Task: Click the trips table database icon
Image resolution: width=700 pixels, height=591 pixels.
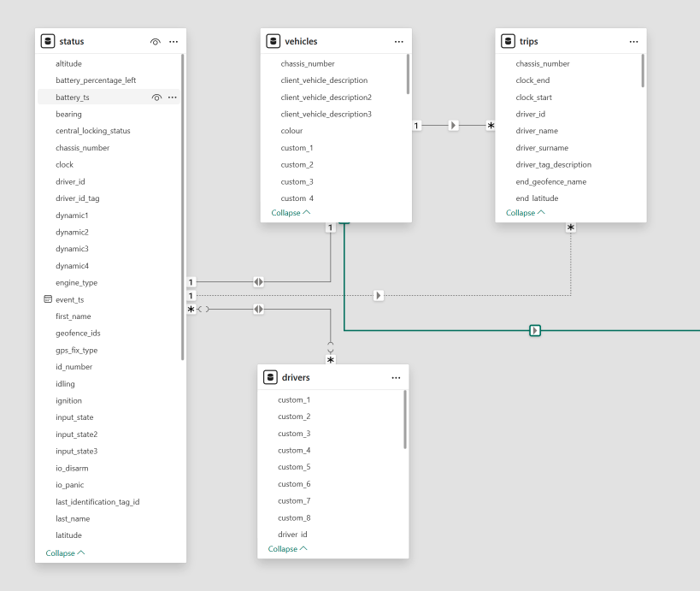Action: pos(509,41)
